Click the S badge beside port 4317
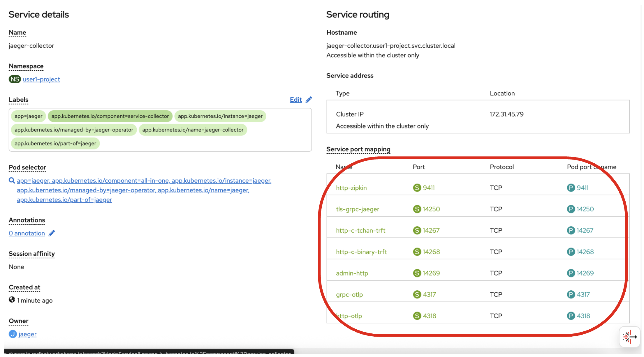The image size is (644, 357). coord(417,295)
